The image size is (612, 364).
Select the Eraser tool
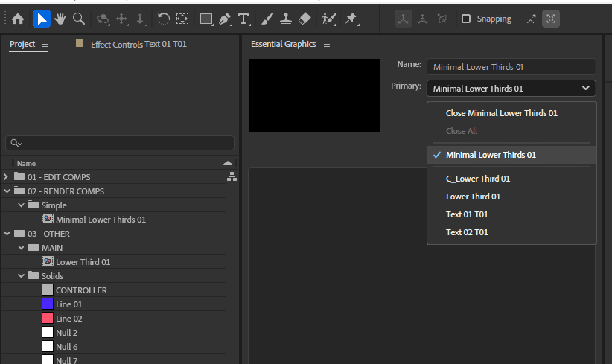(305, 19)
